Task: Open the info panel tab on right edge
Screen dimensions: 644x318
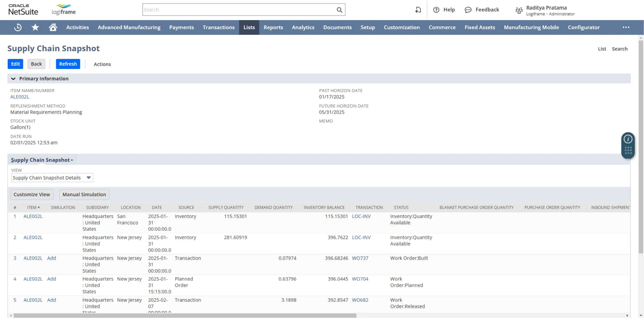Action: (628, 139)
